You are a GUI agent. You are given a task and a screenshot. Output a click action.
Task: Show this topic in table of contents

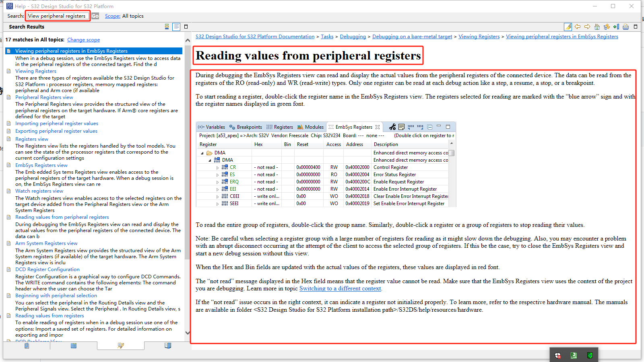pyautogui.click(x=607, y=27)
